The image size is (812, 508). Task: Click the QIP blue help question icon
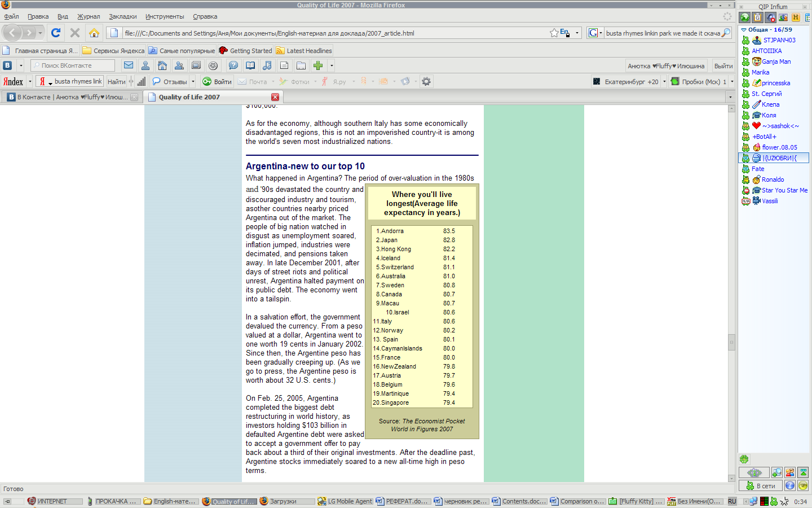790,485
